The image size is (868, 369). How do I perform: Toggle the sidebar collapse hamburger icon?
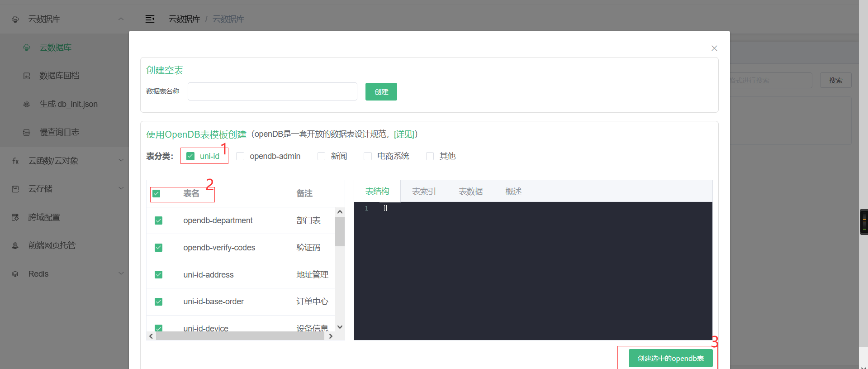pos(150,19)
